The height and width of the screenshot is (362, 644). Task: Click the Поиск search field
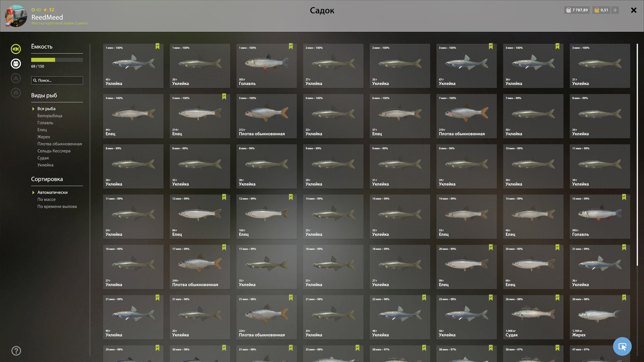pos(57,80)
